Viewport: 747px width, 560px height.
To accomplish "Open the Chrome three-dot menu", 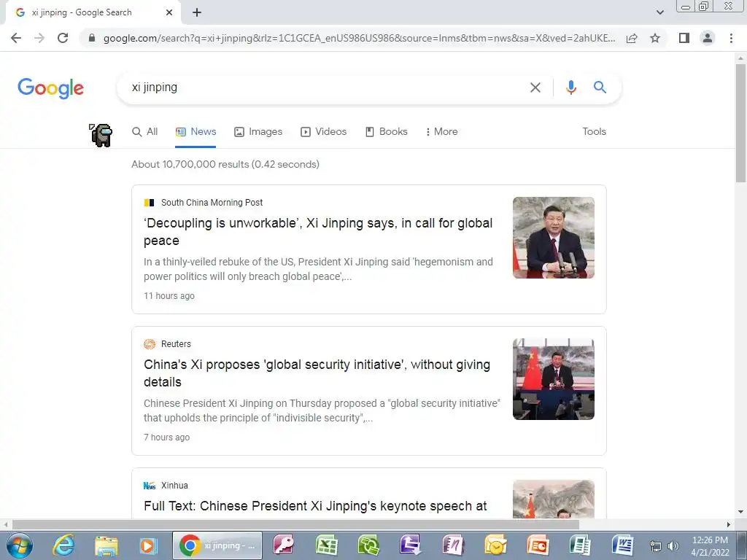I will (731, 38).
